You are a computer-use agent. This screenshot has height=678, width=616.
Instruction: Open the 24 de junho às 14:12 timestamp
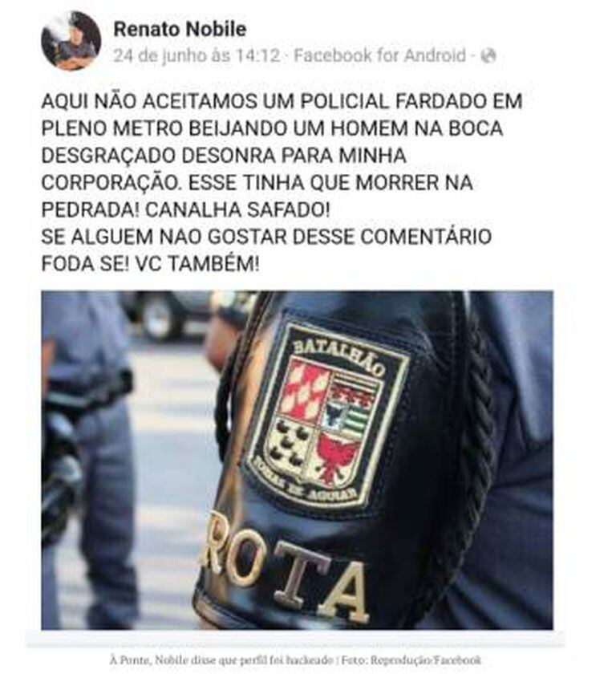pos(197,56)
